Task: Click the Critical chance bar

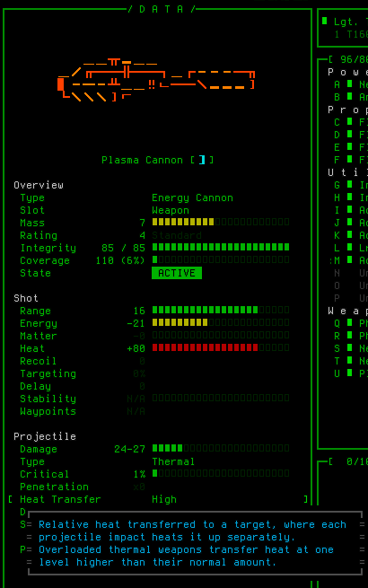Action: 221,473
